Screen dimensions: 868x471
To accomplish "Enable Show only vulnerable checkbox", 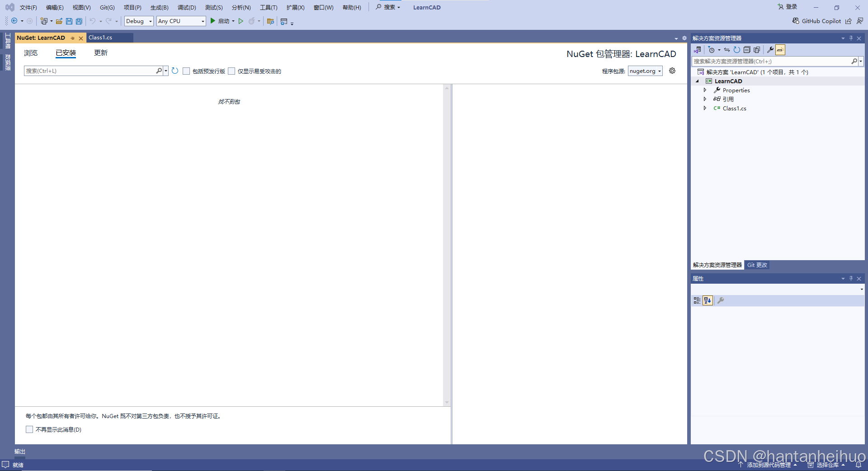I will point(231,71).
